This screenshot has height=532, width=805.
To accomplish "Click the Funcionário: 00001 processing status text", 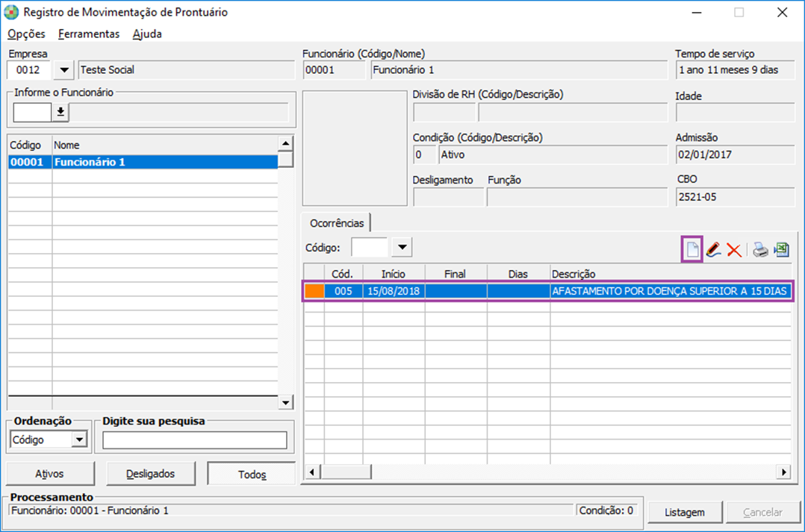I will point(90,510).
